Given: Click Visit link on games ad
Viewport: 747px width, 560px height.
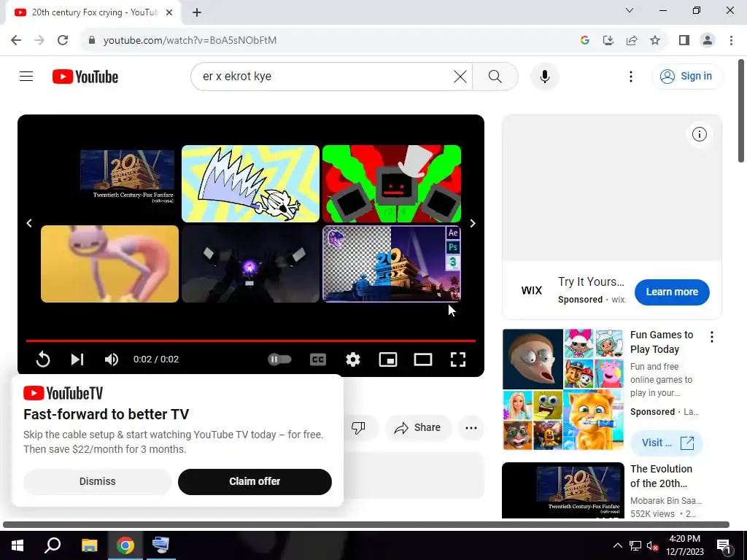Looking at the screenshot, I should coord(666,443).
